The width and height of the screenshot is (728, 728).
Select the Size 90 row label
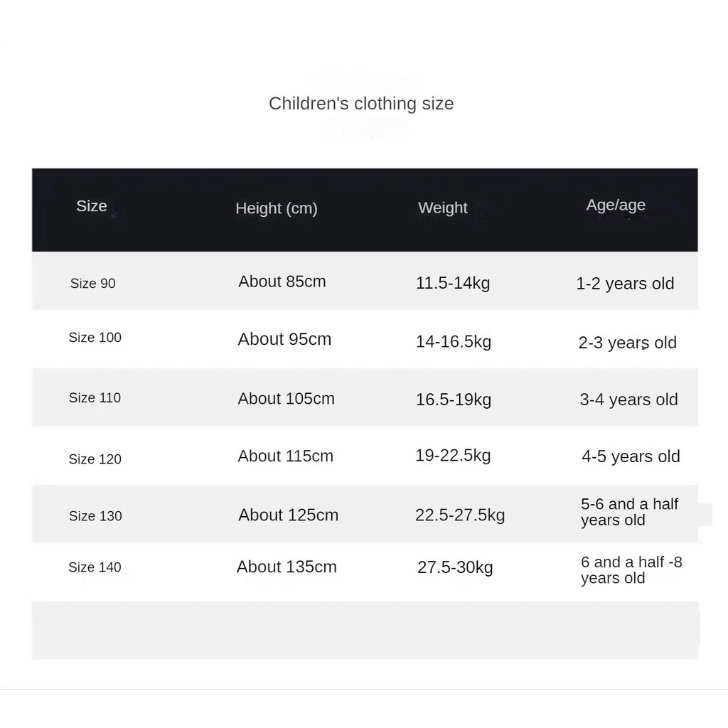tap(93, 283)
